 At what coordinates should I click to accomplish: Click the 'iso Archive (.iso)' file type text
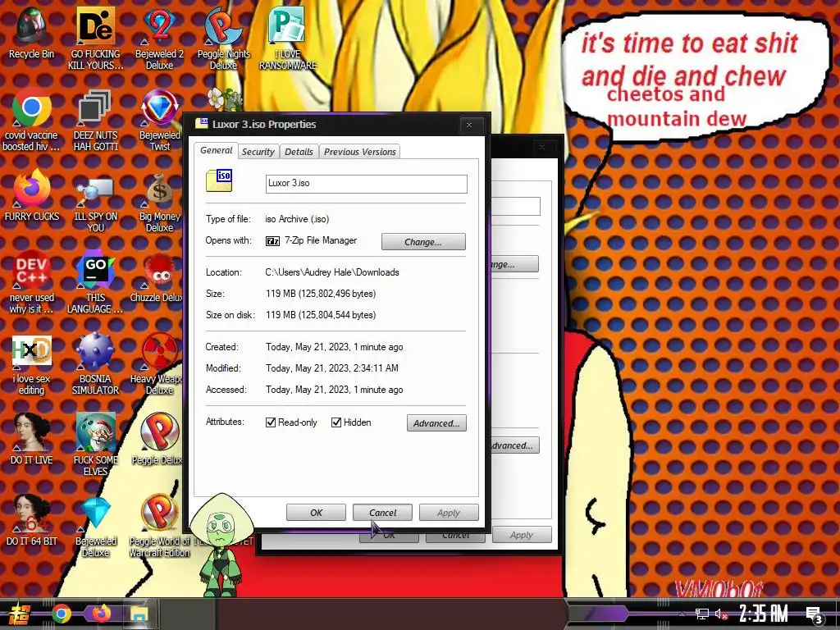[297, 219]
